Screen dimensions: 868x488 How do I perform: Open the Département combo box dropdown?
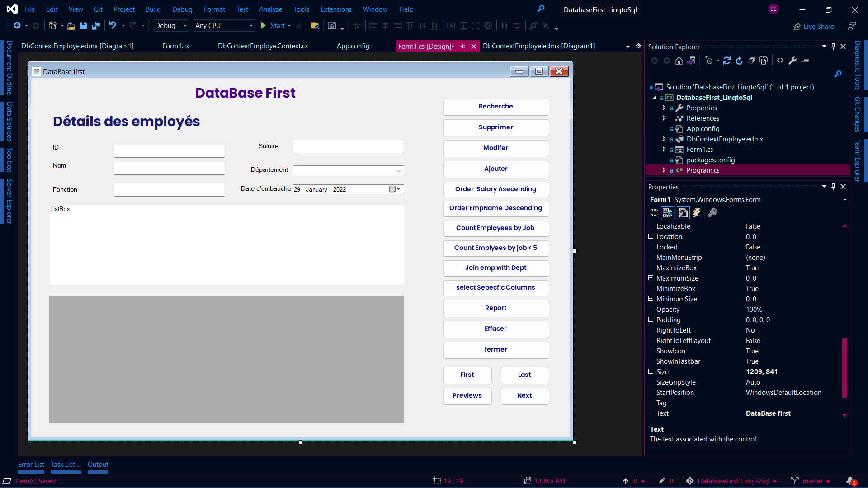point(399,171)
